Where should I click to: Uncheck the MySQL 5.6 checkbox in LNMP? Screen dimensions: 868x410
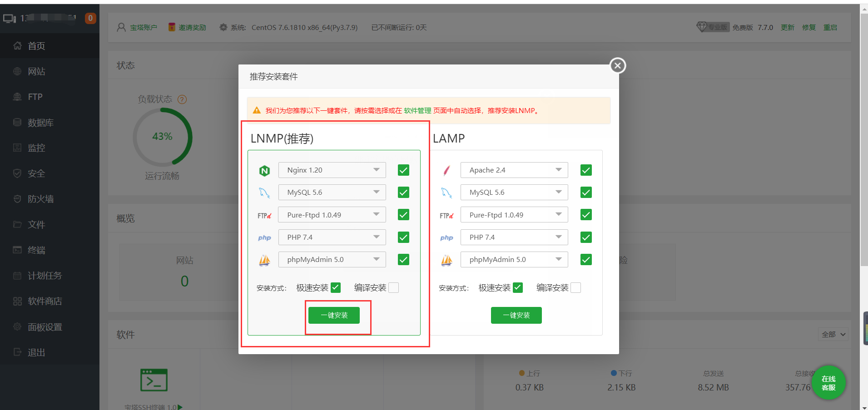[x=403, y=193]
